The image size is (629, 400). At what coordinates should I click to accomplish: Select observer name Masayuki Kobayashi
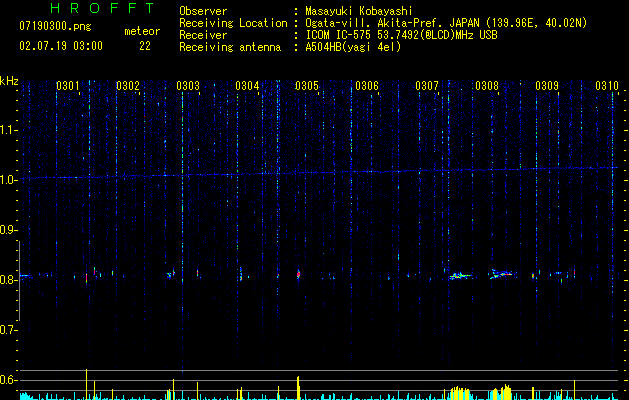(359, 11)
